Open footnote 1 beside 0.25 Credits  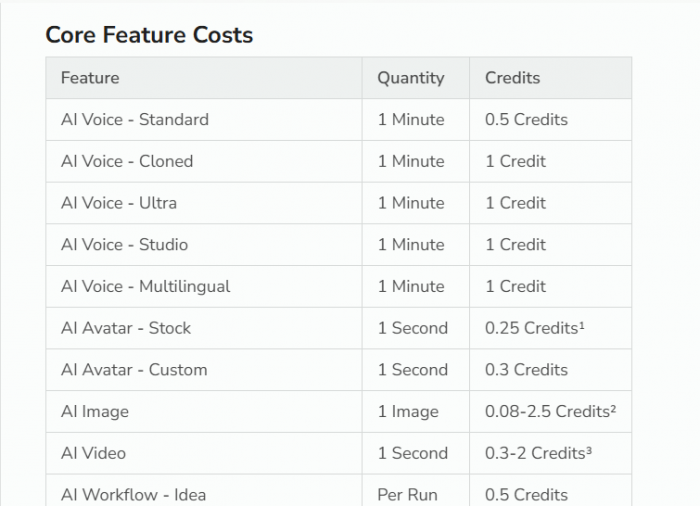[581, 325]
